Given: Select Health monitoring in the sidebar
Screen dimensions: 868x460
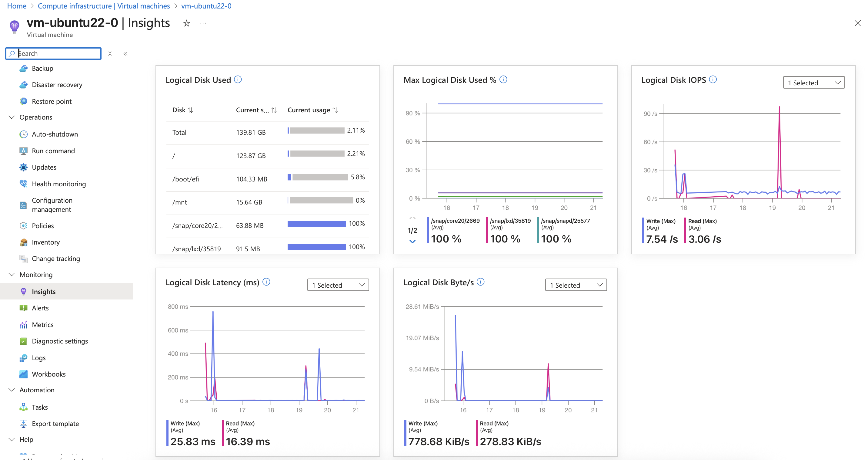Looking at the screenshot, I should pyautogui.click(x=58, y=184).
